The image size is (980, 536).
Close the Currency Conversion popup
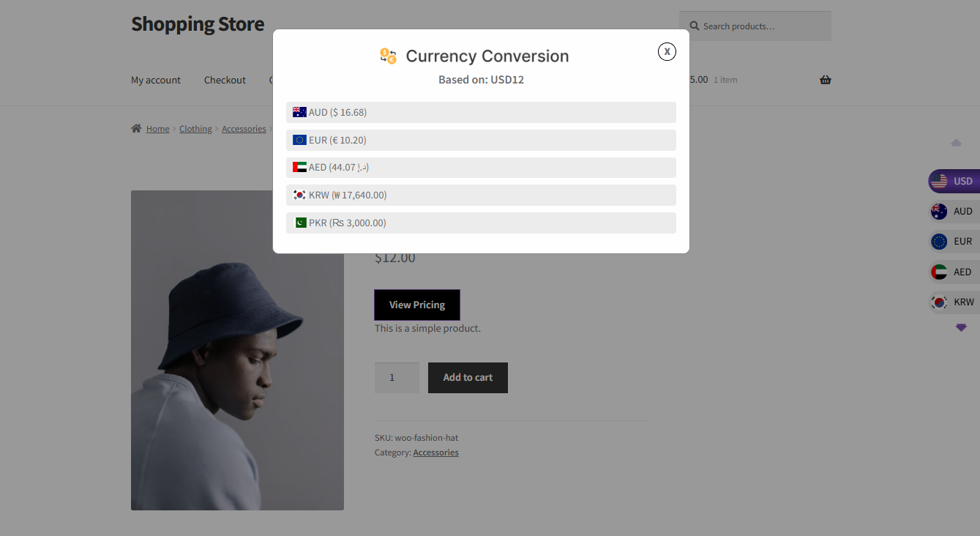click(x=667, y=51)
